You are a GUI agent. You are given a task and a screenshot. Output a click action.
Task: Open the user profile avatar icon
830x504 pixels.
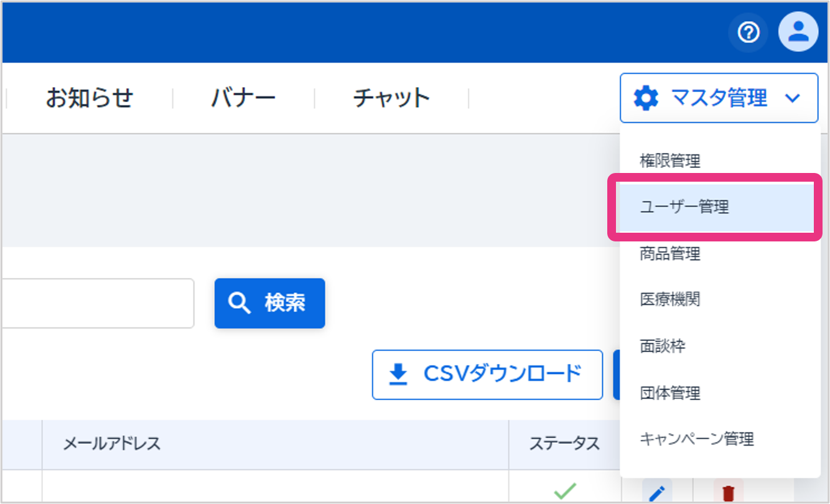[798, 32]
